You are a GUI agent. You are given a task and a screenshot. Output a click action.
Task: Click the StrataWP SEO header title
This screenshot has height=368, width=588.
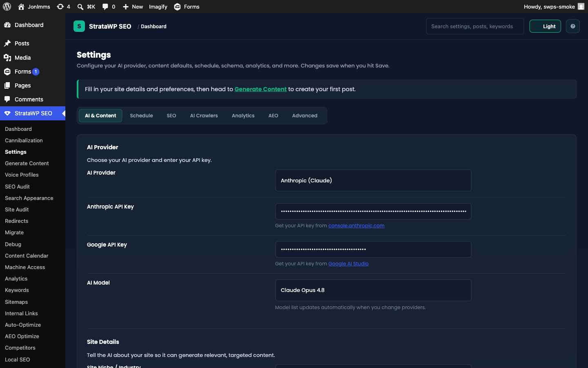pos(110,26)
